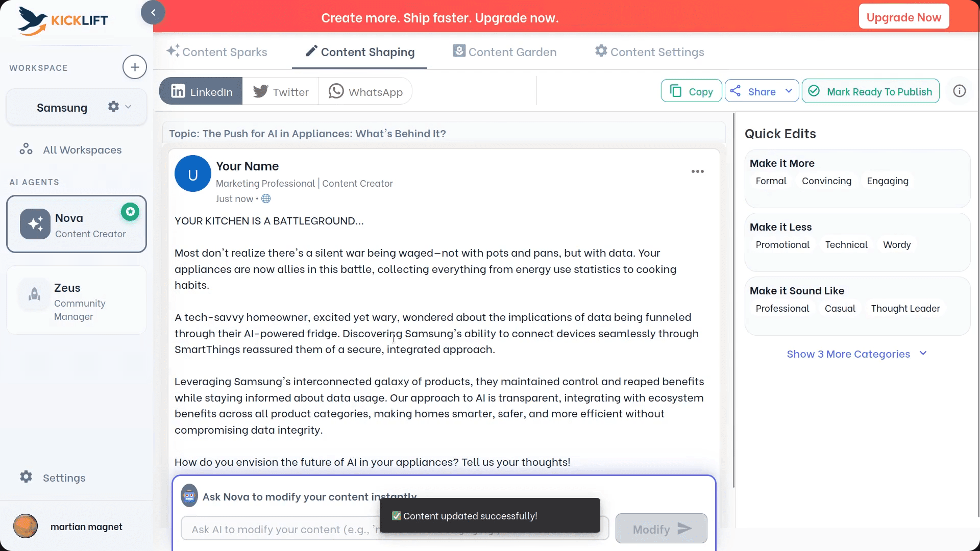The height and width of the screenshot is (551, 980).
Task: Go to the Content Garden tab
Action: pos(505,52)
